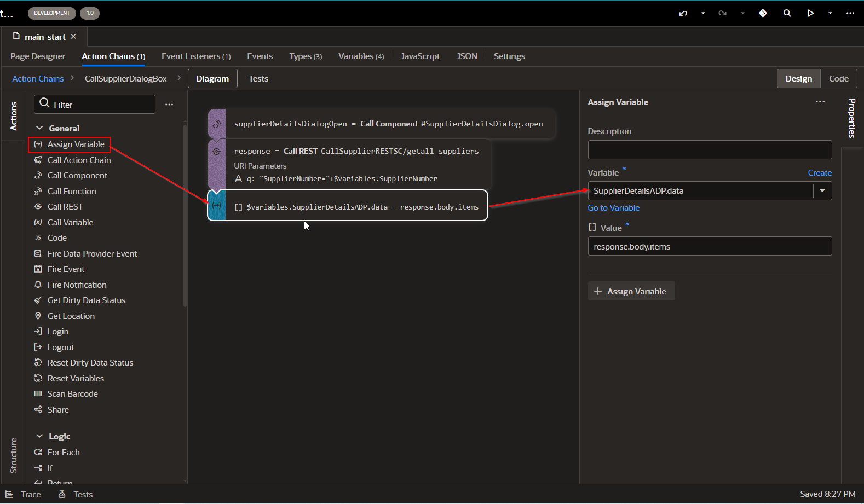864x504 pixels.
Task: Select the Code action icon
Action: pos(38,237)
